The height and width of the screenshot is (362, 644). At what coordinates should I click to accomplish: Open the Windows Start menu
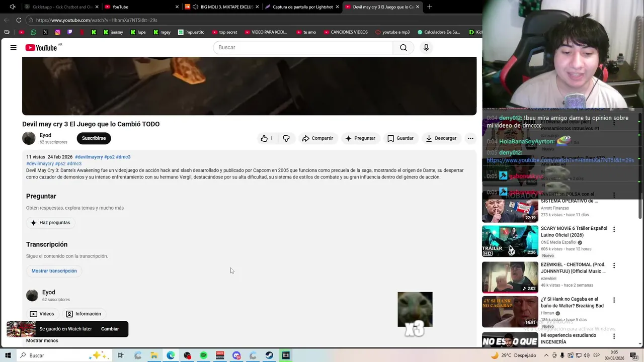tap(8, 355)
